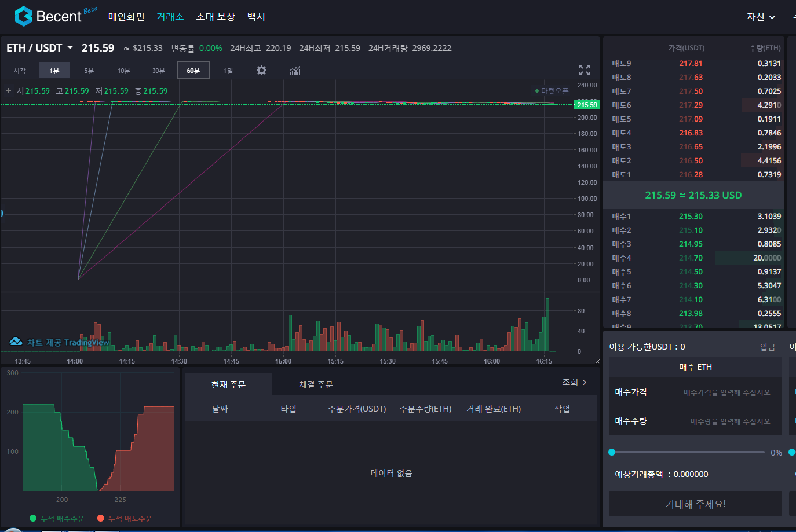
Task: Open chart settings gear icon
Action: pyautogui.click(x=262, y=70)
